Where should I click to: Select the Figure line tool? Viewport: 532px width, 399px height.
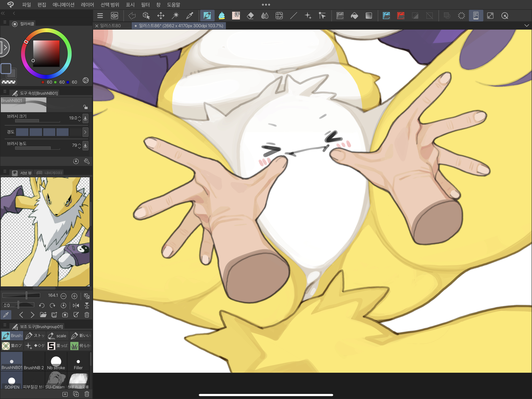click(x=293, y=16)
